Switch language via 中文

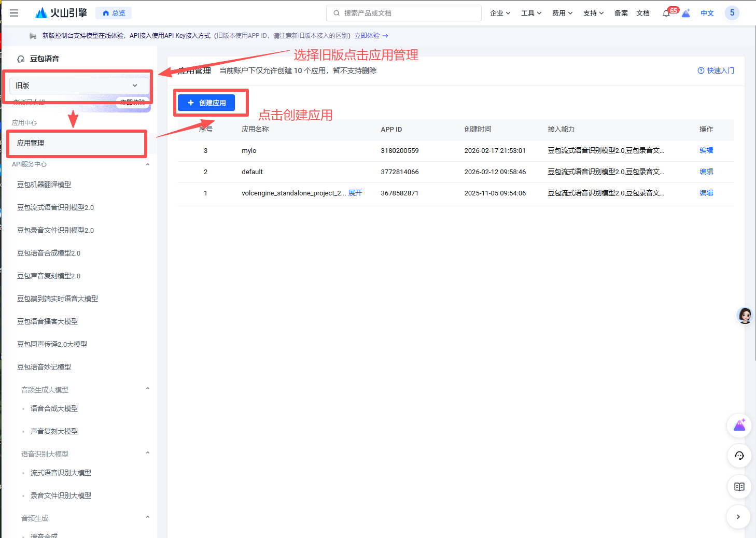pos(707,13)
